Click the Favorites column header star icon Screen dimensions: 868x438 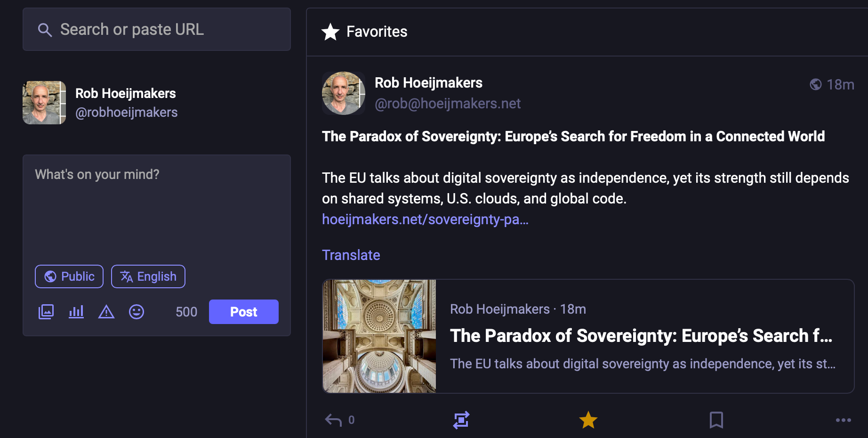330,32
